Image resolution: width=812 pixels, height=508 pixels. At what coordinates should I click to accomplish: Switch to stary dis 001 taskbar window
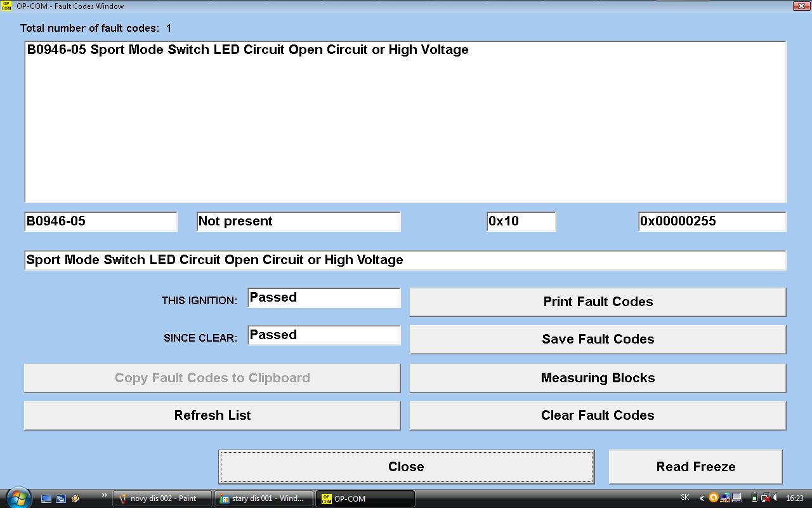264,498
